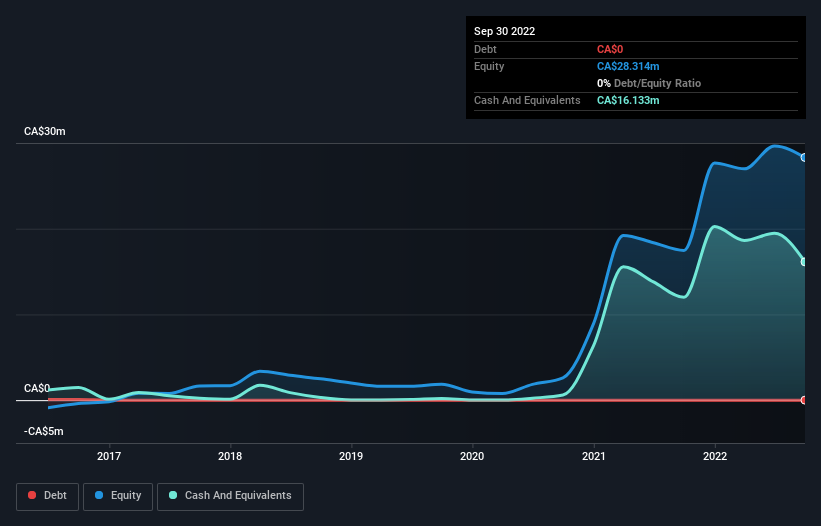Select the 2019 axis label
The image size is (821, 526).
(351, 456)
